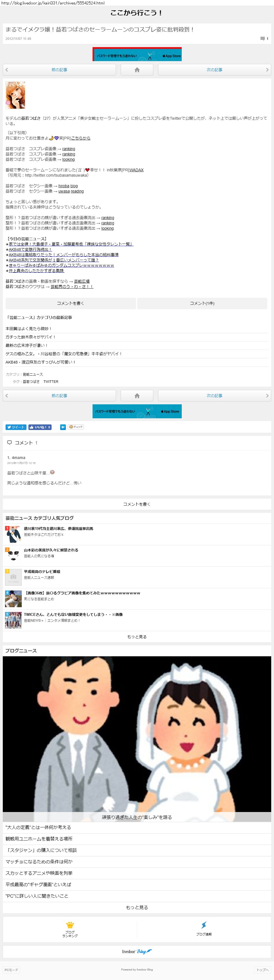Go to 前の記事 using the top left arrow
The image size is (274, 980).
(59, 69)
